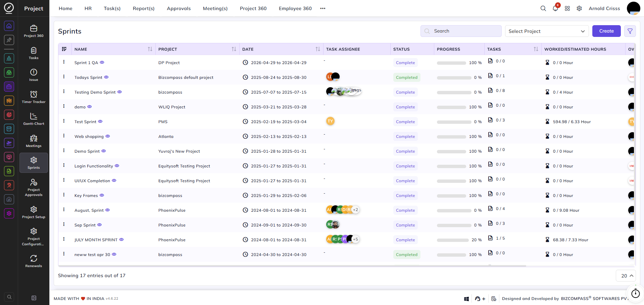Open Meetings in the sidebar
This screenshot has width=644, height=305.
point(34,141)
